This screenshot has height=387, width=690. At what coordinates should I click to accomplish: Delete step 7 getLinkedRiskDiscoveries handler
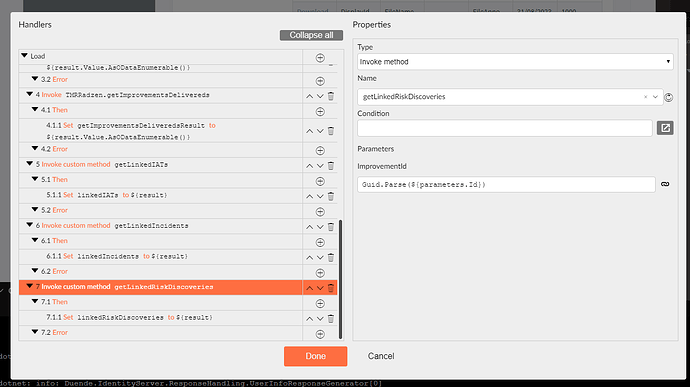[331, 288]
